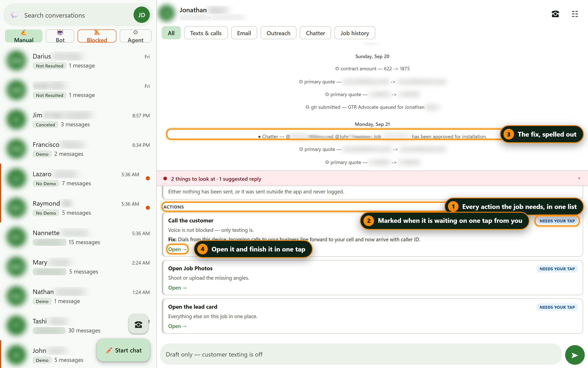588x368 pixels.
Task: Open Nannette's conversation with 15 messages
Action: coord(78,237)
